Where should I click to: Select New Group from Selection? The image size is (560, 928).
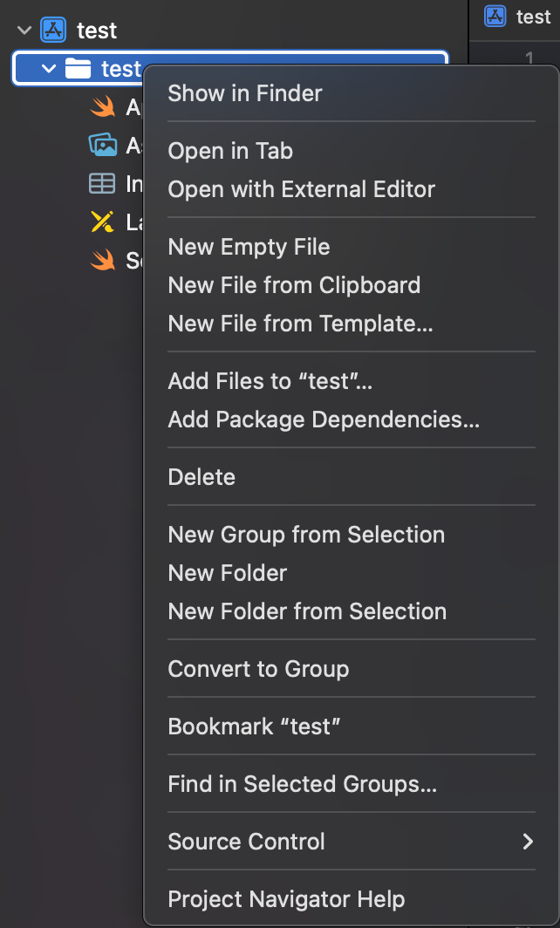[x=306, y=535]
